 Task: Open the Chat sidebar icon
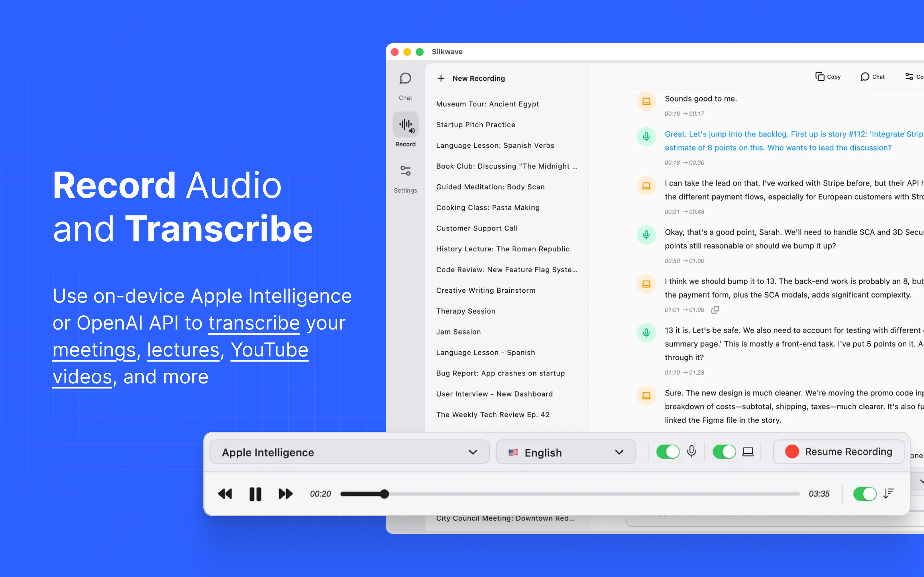[405, 79]
